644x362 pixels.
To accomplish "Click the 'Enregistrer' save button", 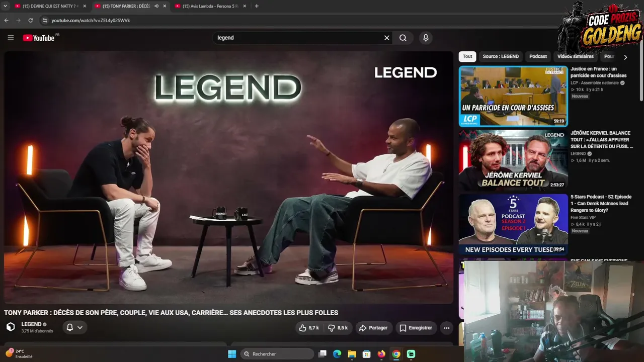I will tap(416, 328).
